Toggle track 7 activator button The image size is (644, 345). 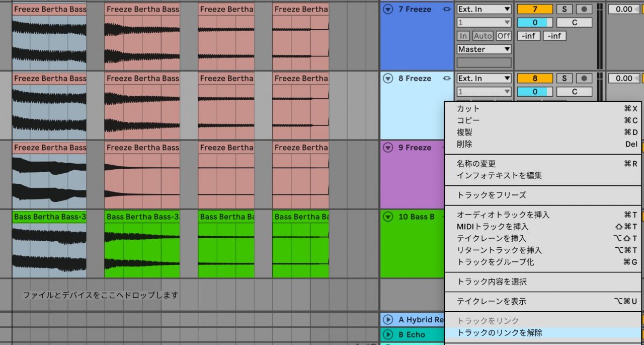[535, 9]
